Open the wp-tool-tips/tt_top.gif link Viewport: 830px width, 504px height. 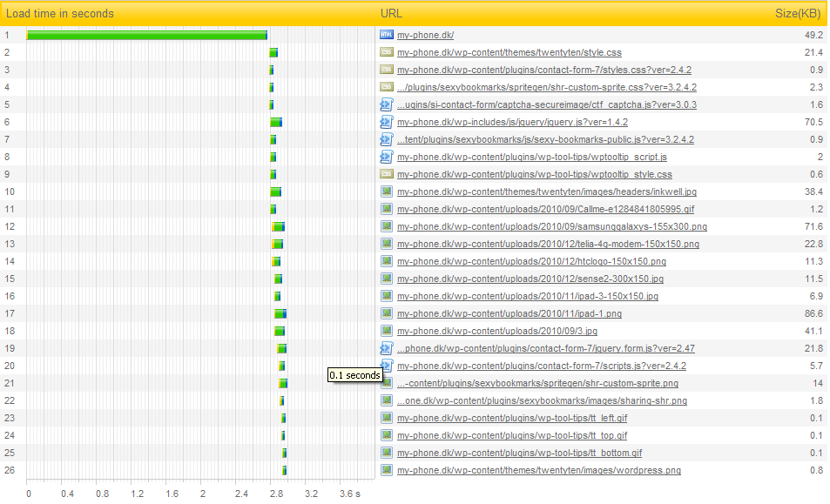point(512,437)
